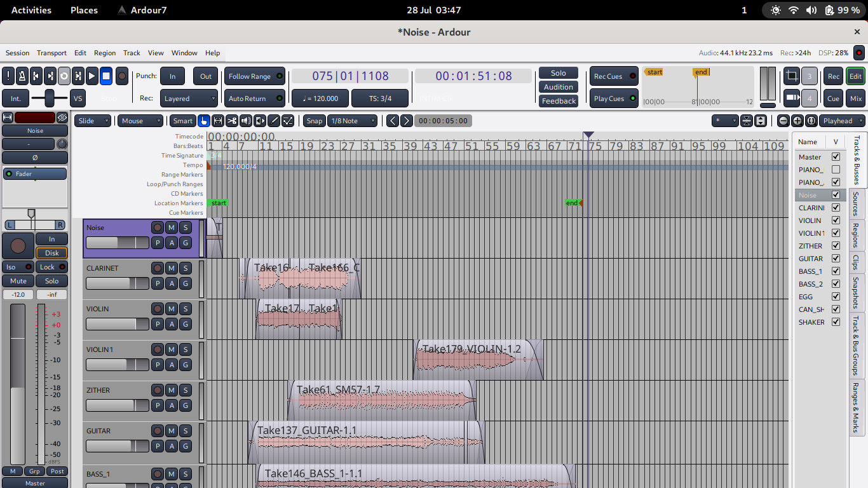Click the expand tracks button

[761, 121]
